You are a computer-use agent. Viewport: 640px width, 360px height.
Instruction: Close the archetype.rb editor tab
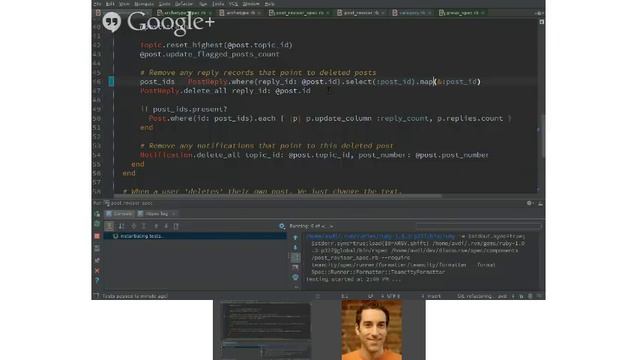click(259, 13)
